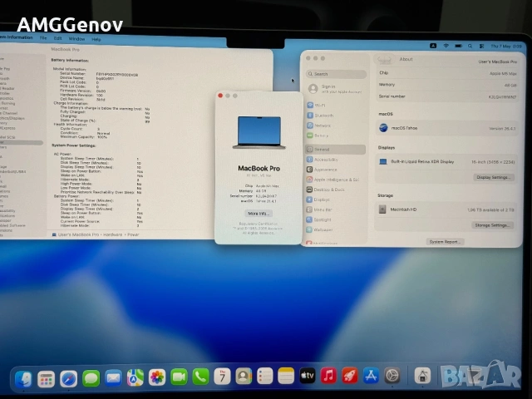Select General in the Settings sidebar
Image resolution: width=532 pixels, height=399 pixels.
click(x=335, y=150)
